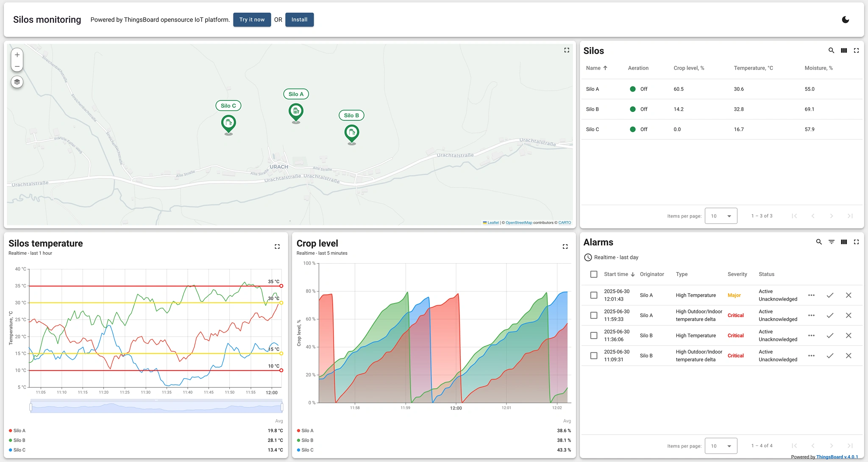868x462 pixels.
Task: Select the columns icon on the Alarms panel
Action: pos(843,242)
